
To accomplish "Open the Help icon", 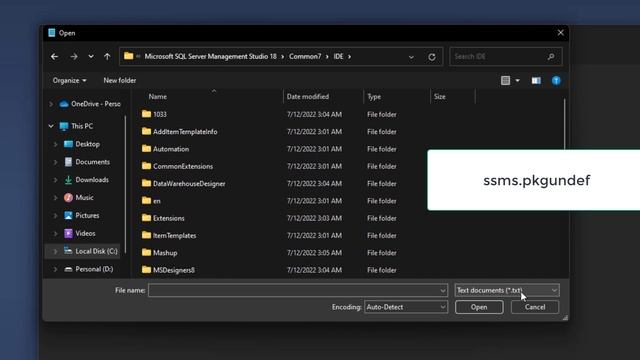I will [556, 80].
